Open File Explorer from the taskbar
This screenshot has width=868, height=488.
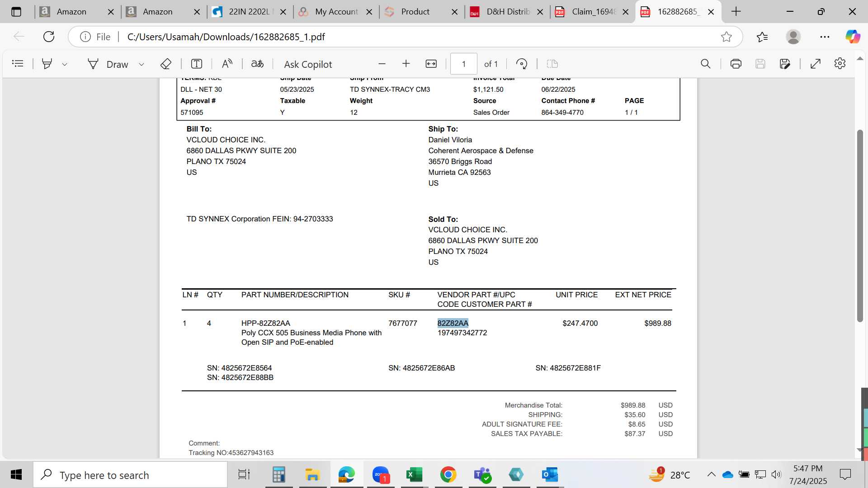point(312,474)
